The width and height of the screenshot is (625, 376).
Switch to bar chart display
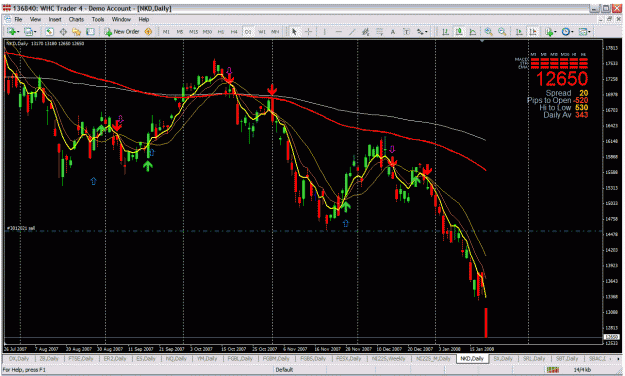pos(445,31)
